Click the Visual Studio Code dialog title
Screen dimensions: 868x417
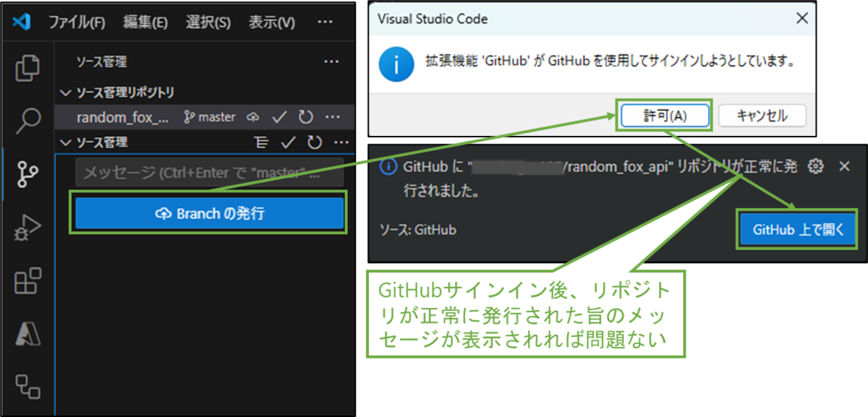(x=433, y=19)
